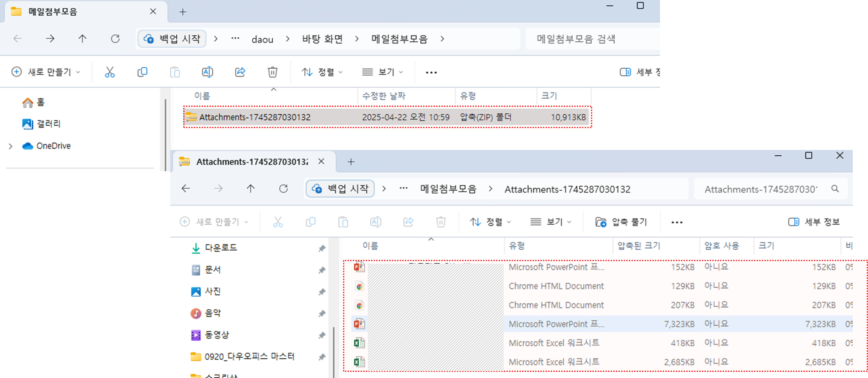Screen dimensions: 868x378
Task: Go back in the Attachments window
Action: [186, 189]
